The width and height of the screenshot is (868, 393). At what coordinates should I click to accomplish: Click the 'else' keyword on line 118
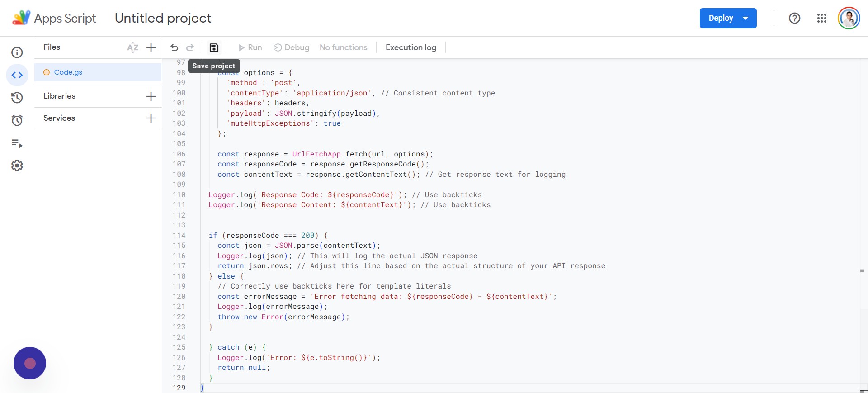(x=226, y=276)
